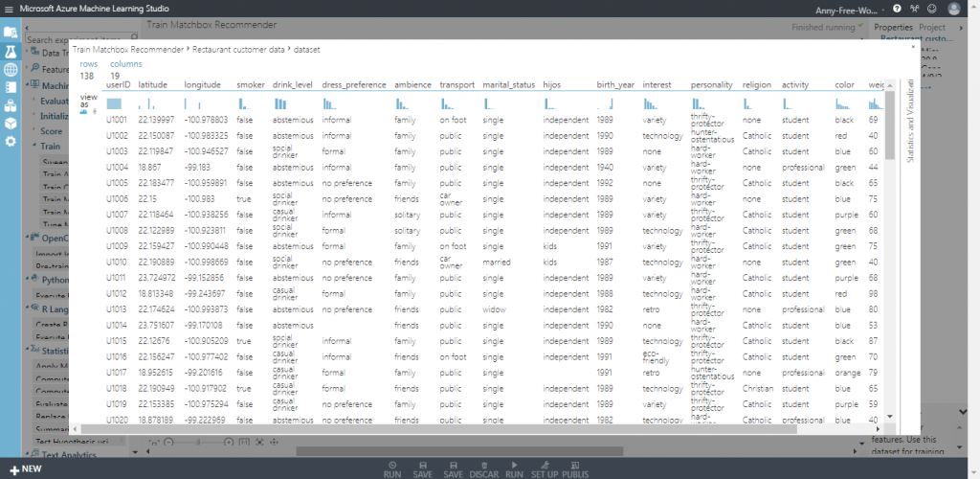Open the community forum icon
The height and width of the screenshot is (479, 980).
click(x=915, y=9)
